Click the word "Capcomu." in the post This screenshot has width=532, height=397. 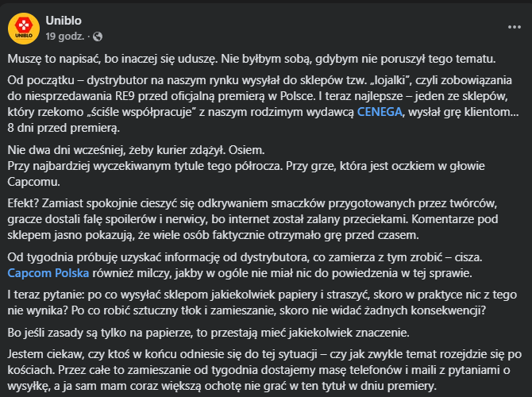click(33, 180)
